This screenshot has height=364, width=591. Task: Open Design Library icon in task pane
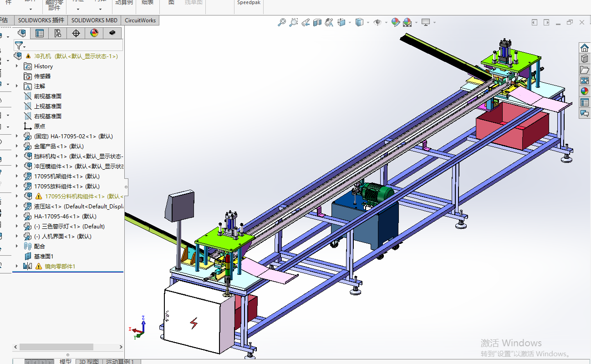[x=585, y=59]
